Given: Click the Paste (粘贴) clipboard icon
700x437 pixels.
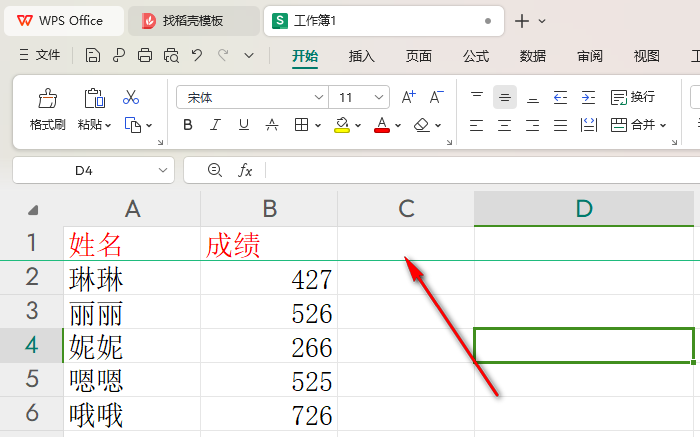Looking at the screenshot, I should coord(94,98).
